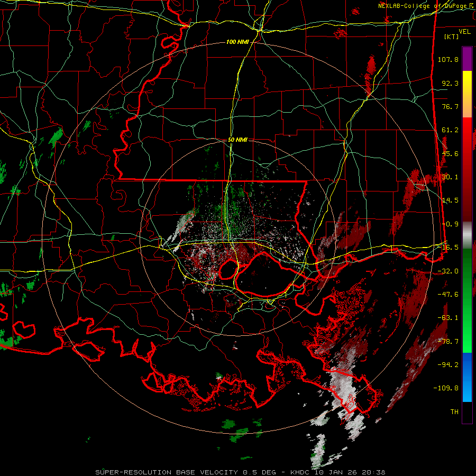
Task: Click the 76.7 velocity scale value
Action: [450, 106]
